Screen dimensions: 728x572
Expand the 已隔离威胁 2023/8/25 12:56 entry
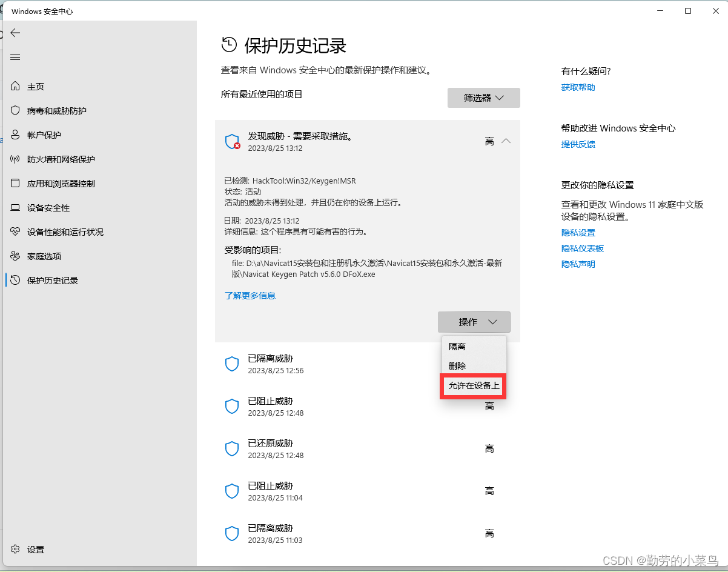(368, 364)
